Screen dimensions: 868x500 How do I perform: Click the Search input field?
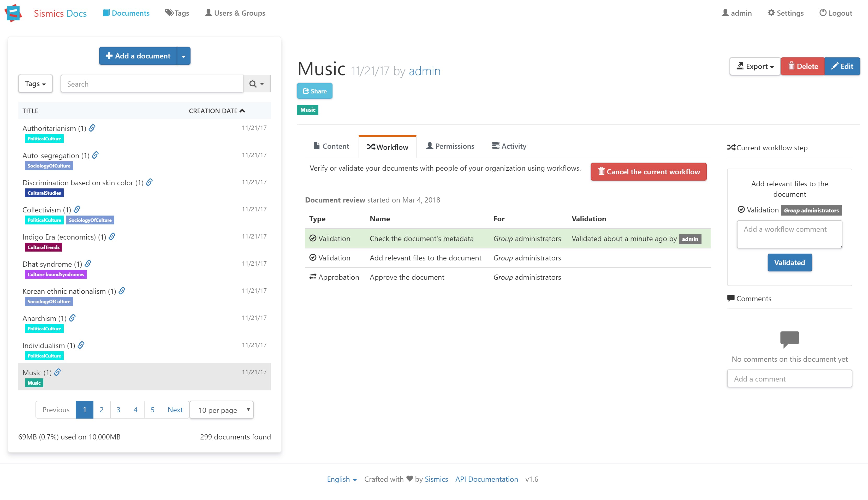152,84
